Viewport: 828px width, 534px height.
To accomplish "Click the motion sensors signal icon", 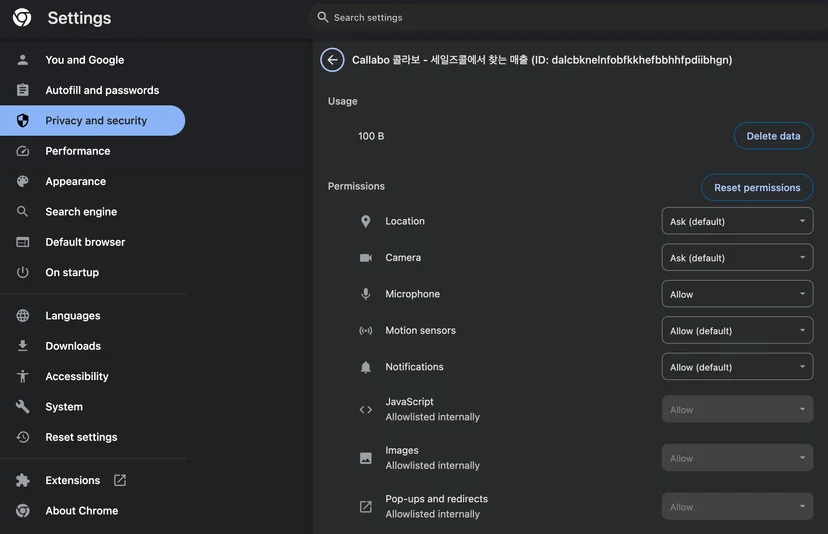I will click(365, 331).
